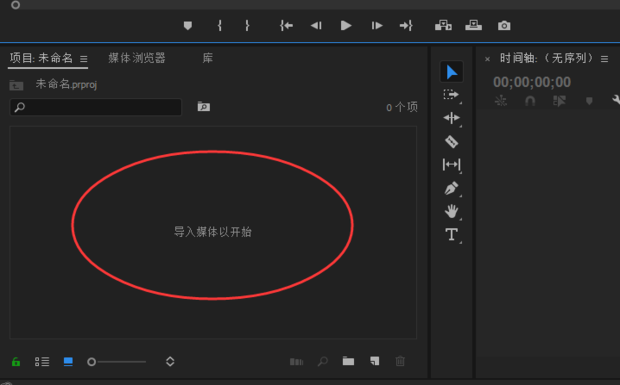Screen dimensions: 620x385
Task: Go to Out point
Action: coord(406,26)
